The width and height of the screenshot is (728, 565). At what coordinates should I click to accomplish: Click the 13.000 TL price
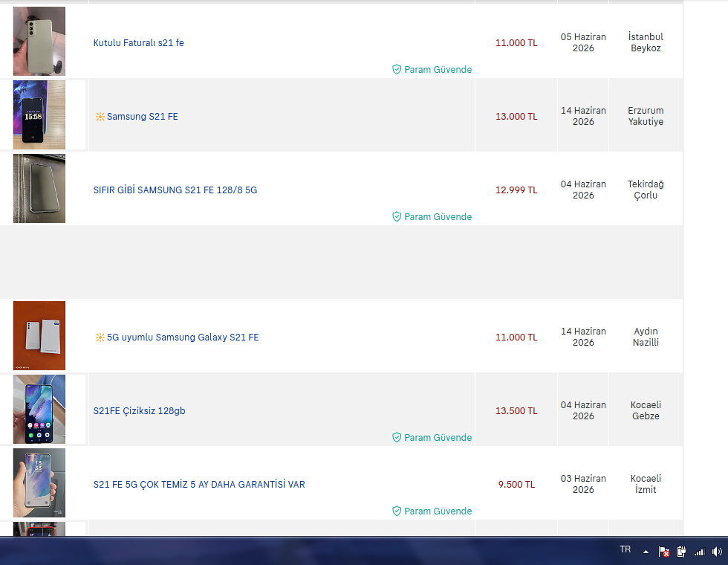tap(516, 117)
